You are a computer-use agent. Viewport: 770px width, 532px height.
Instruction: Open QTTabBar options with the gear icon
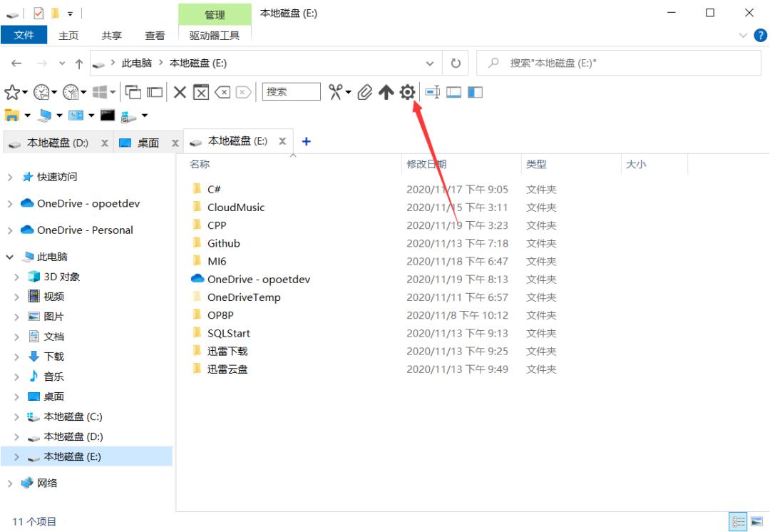tap(406, 91)
